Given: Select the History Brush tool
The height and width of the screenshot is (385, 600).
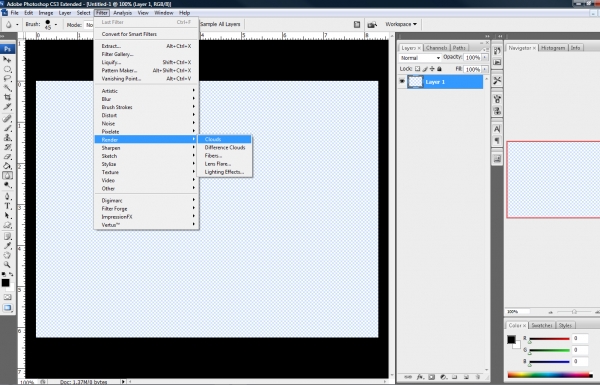Looking at the screenshot, I should pyautogui.click(x=7, y=147).
